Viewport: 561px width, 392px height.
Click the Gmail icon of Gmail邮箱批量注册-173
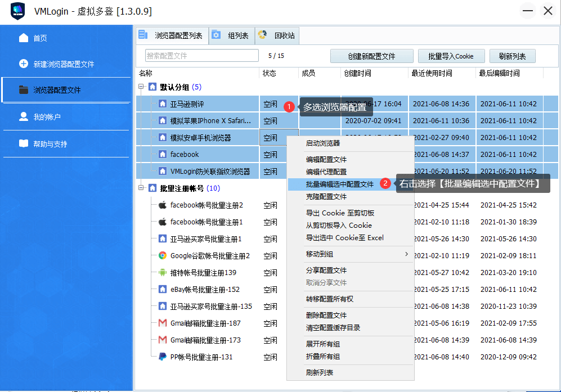[163, 340]
